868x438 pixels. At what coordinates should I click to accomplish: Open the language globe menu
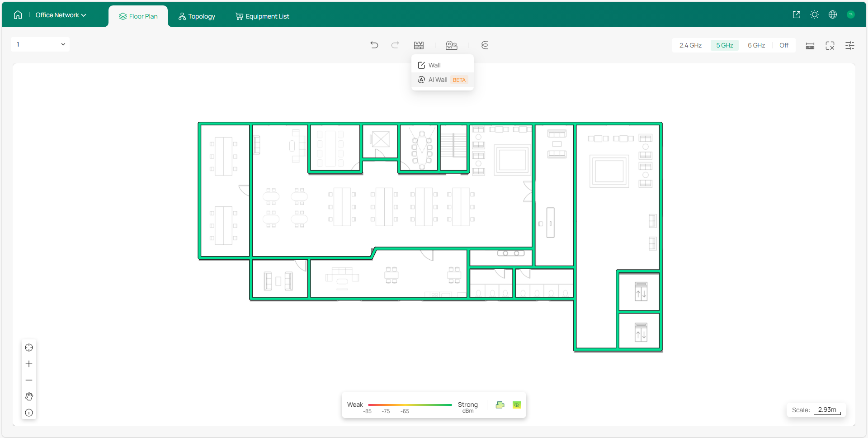click(x=832, y=14)
